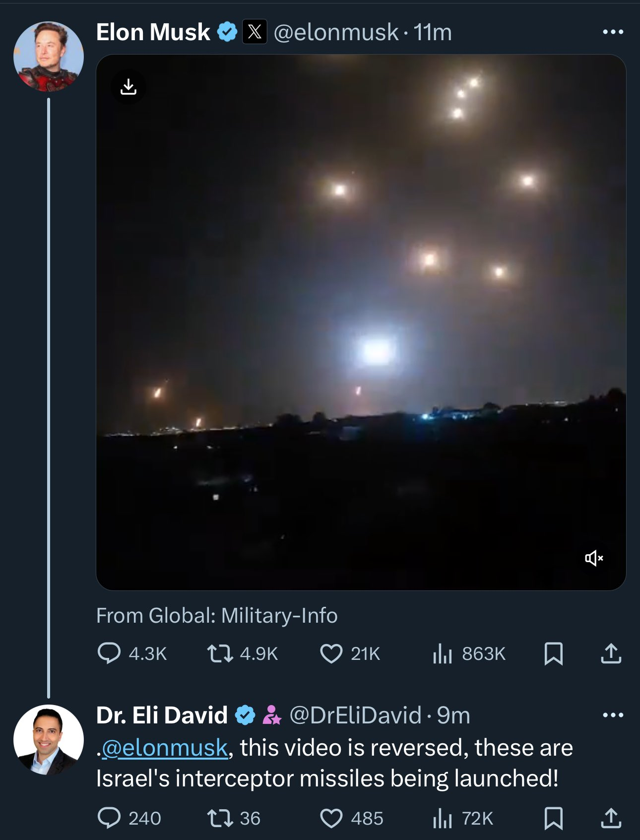
Task: Repost Elon Musk's video post
Action: click(x=220, y=653)
